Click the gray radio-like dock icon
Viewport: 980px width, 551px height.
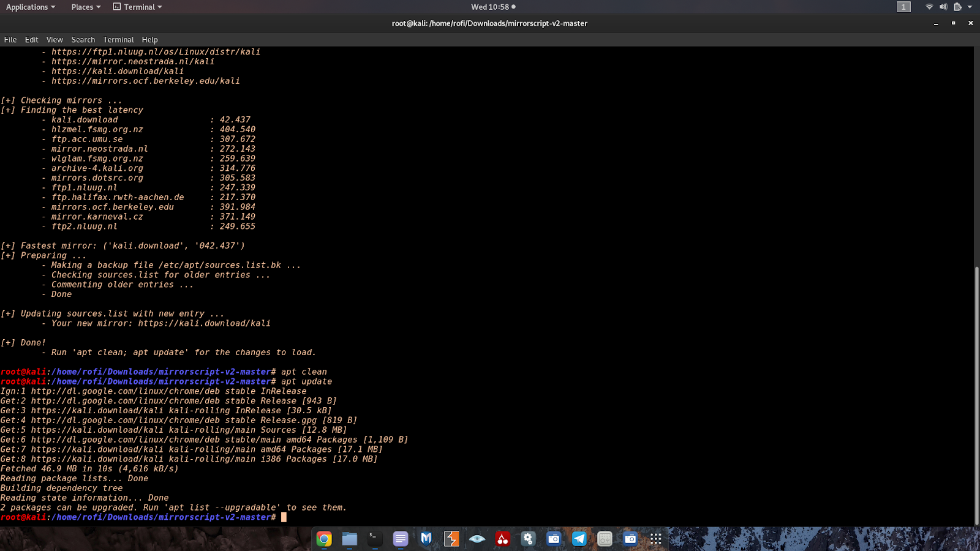point(605,539)
